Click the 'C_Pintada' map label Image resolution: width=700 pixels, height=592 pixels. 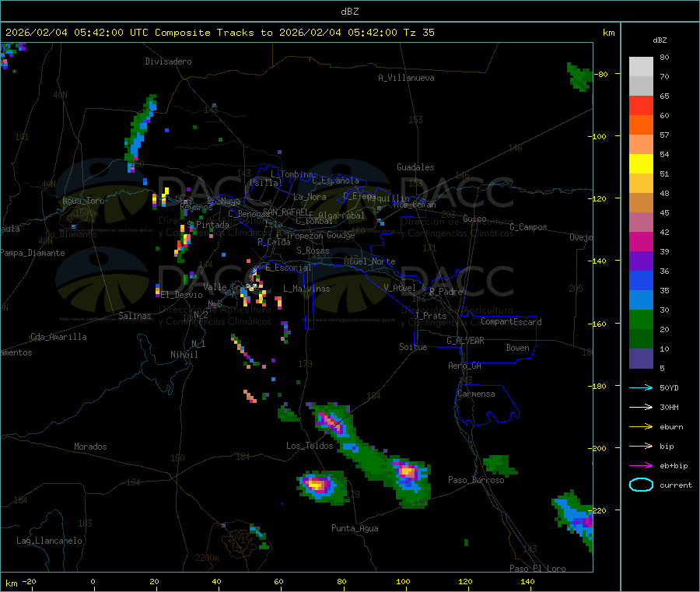click(208, 225)
